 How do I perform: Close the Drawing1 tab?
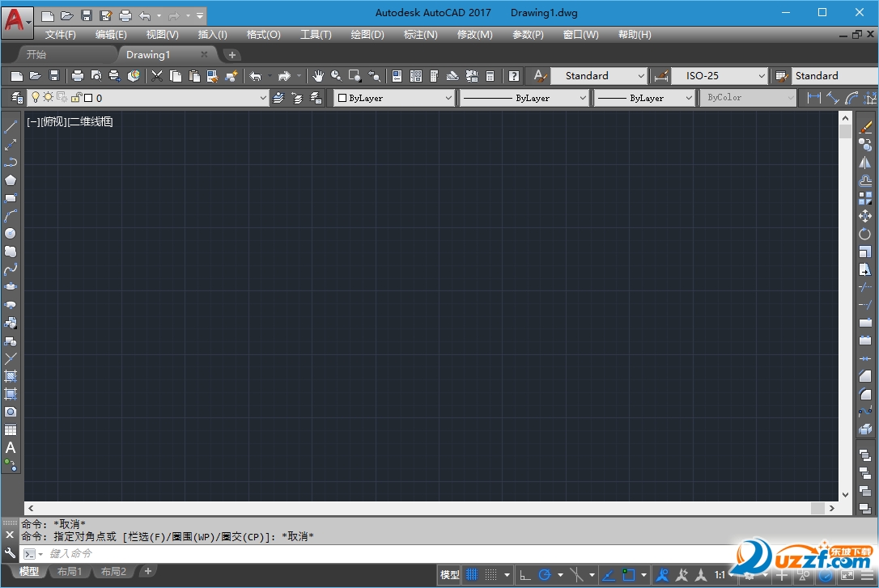point(204,54)
